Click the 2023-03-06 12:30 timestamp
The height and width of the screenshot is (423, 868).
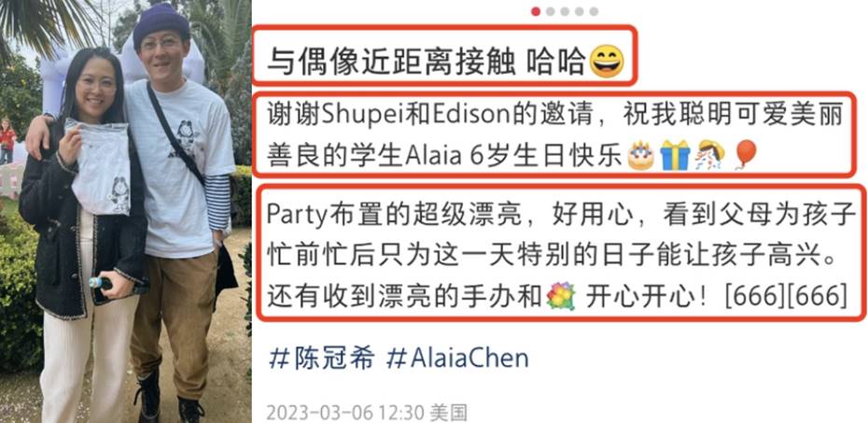[344, 413]
